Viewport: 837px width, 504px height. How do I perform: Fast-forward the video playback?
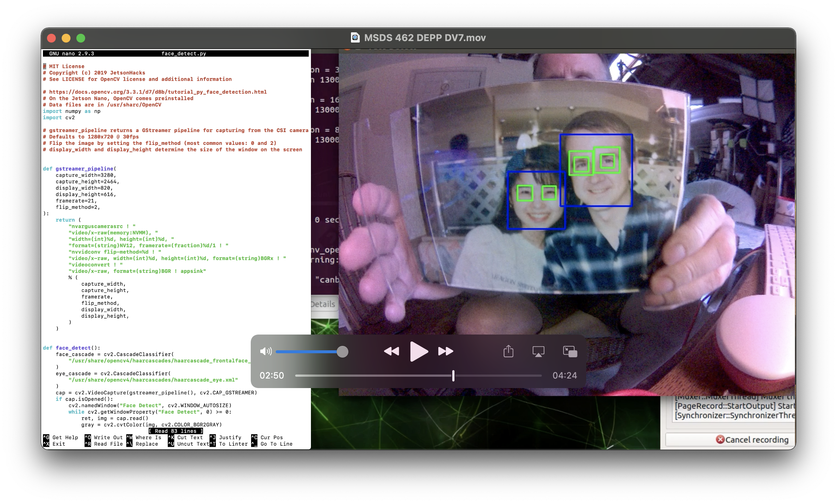click(x=446, y=351)
